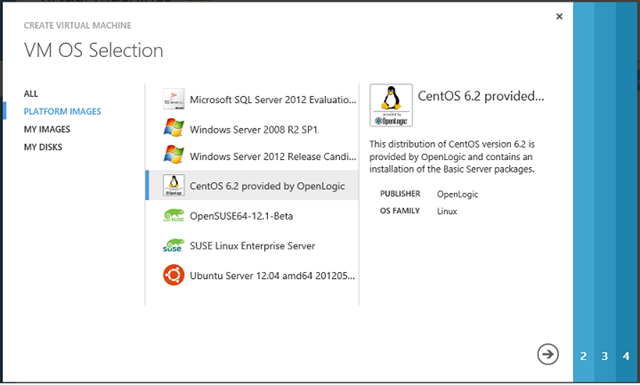
Task: Jump to wizard step 2
Action: 584,356
